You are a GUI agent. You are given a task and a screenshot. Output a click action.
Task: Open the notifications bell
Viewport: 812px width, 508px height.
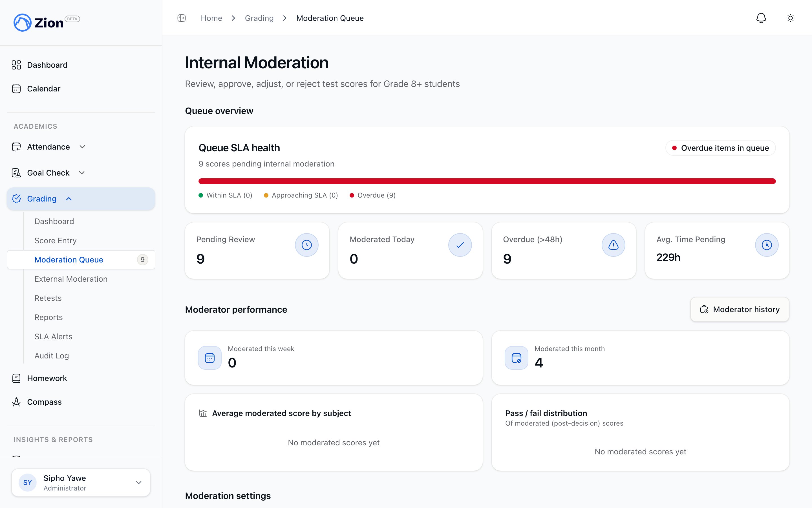click(761, 18)
